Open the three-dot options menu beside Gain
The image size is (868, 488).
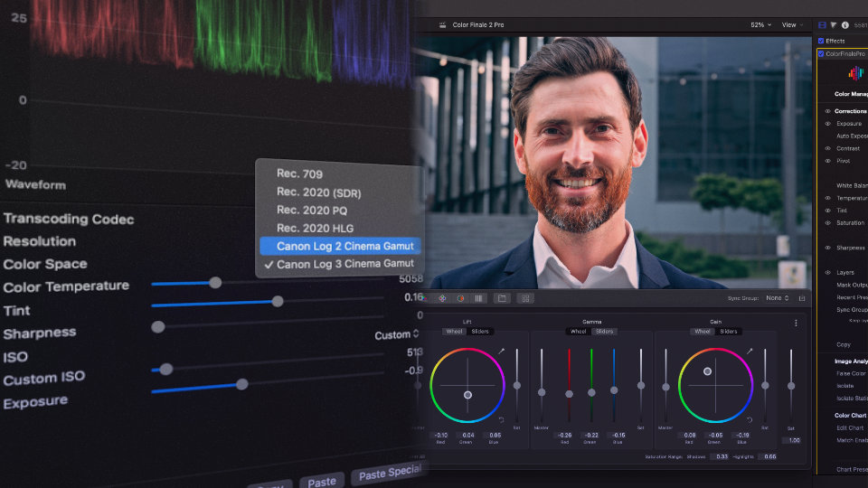click(x=796, y=324)
